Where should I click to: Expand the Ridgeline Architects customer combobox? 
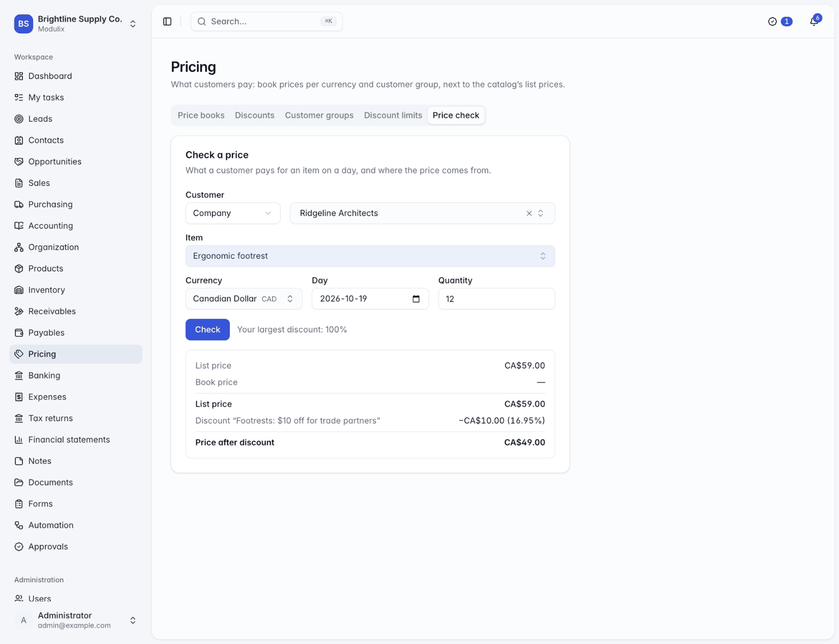[x=540, y=213]
